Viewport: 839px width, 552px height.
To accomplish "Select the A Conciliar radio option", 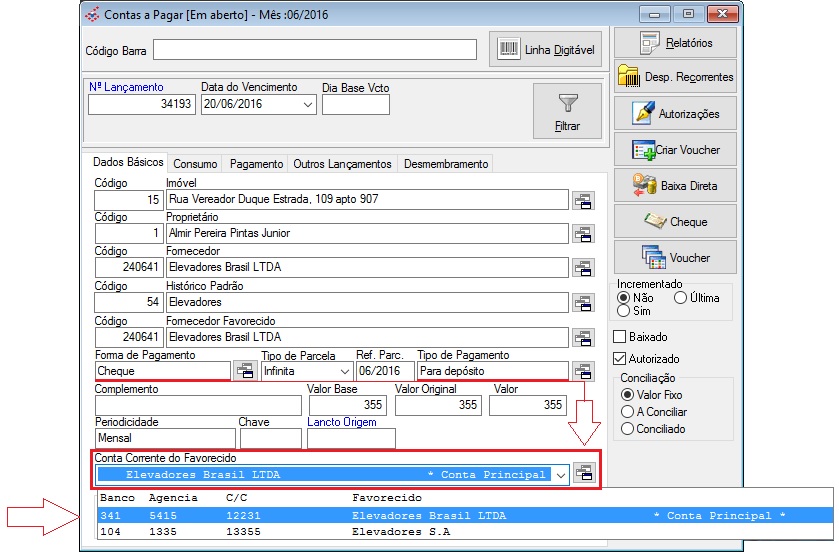I will [627, 411].
